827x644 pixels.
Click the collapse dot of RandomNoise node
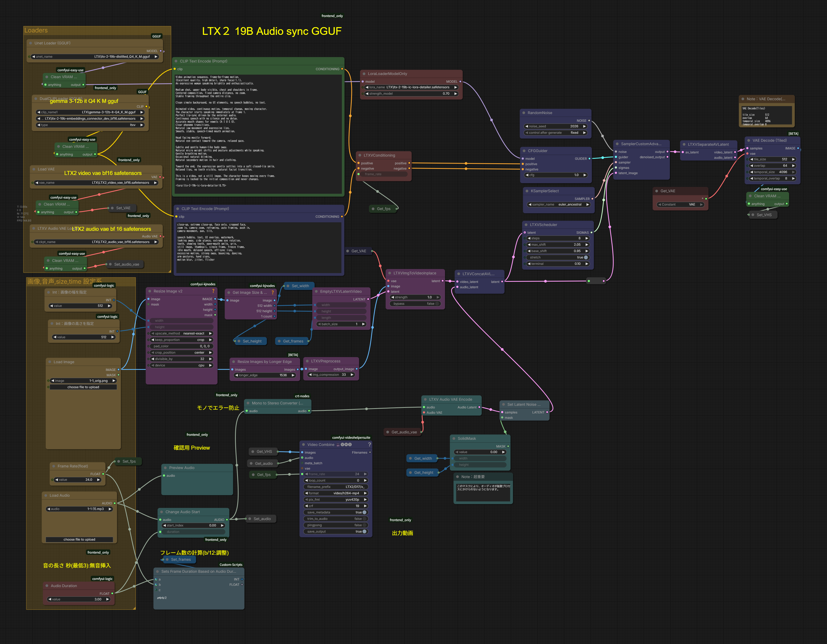click(x=524, y=113)
